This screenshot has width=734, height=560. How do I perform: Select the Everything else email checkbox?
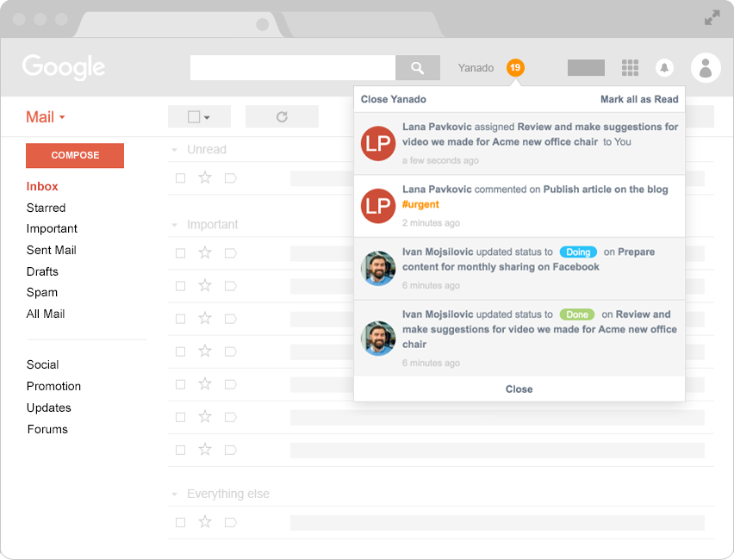pos(180,522)
